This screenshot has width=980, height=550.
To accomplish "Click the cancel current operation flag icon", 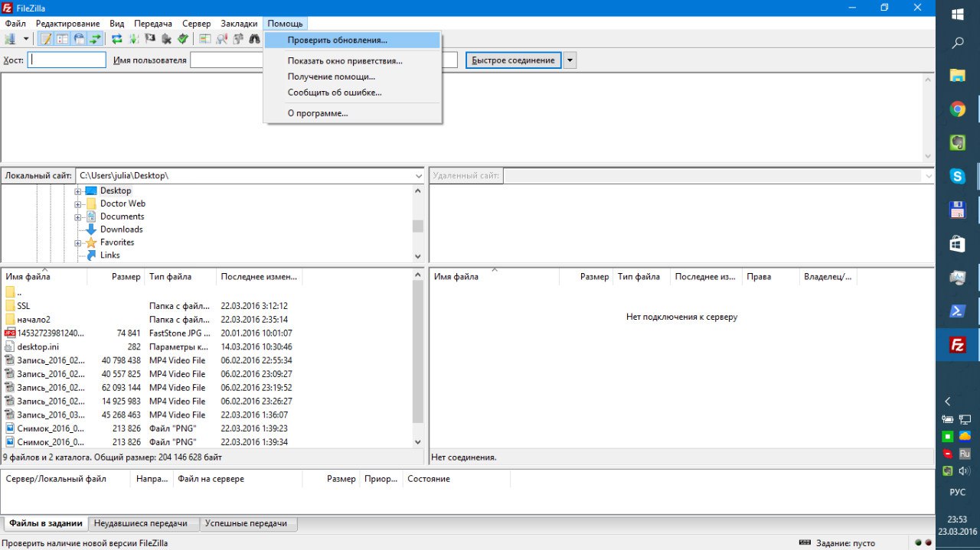I will (150, 39).
